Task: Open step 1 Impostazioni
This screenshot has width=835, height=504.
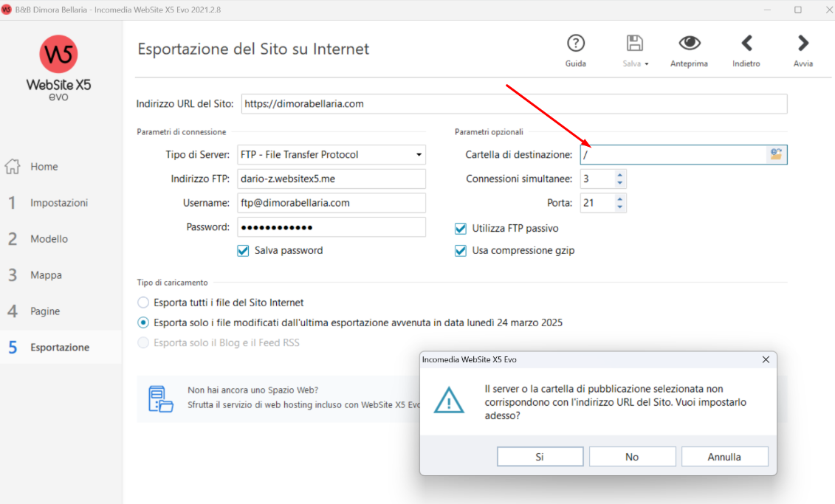Action: click(61, 203)
